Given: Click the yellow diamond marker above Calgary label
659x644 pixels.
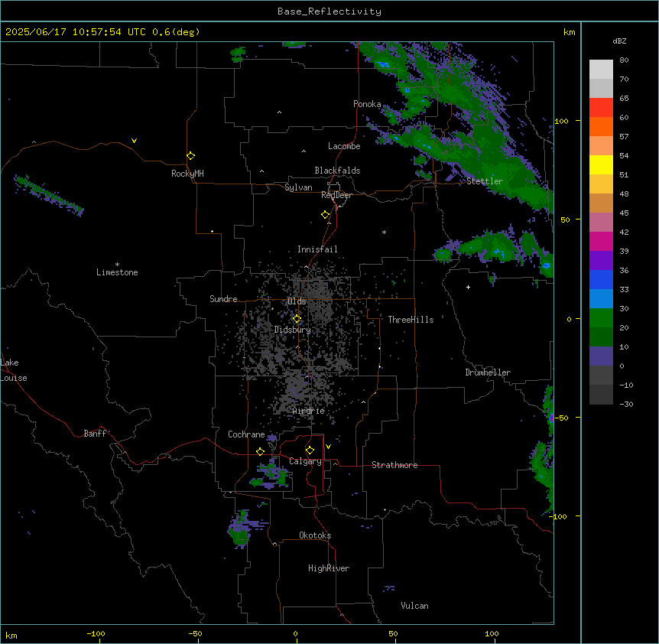Looking at the screenshot, I should pyautogui.click(x=310, y=450).
